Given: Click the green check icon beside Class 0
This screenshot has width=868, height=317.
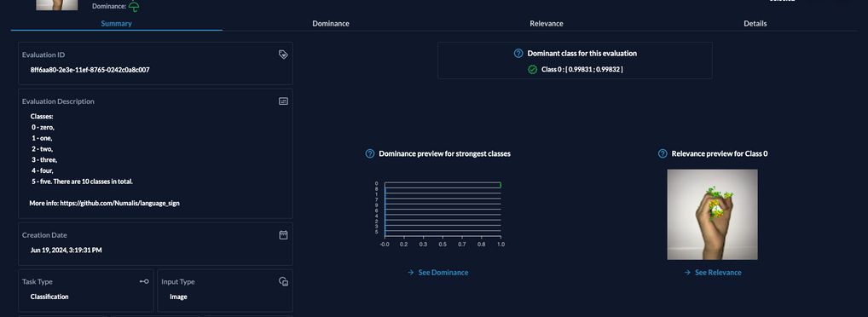Looking at the screenshot, I should [532, 69].
